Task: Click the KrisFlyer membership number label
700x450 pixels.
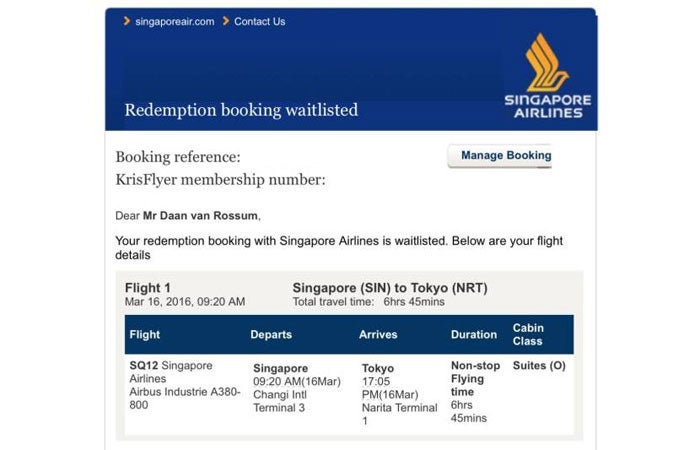Action: click(x=221, y=180)
